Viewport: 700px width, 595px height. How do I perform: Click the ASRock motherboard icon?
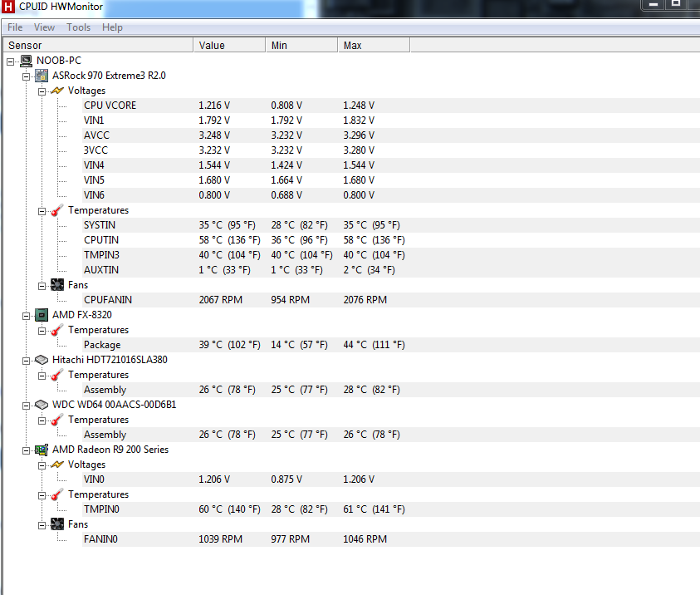[42, 76]
